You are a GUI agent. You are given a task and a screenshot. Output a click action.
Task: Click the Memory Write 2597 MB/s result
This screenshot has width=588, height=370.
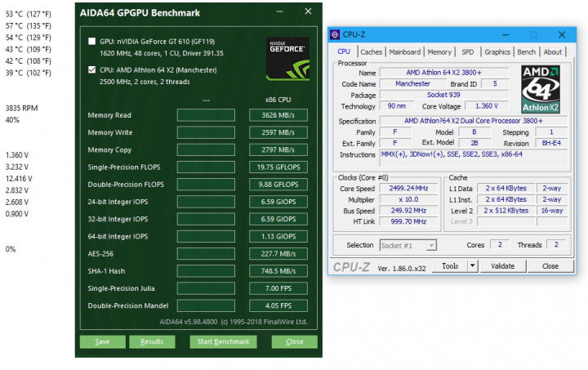pyautogui.click(x=278, y=132)
